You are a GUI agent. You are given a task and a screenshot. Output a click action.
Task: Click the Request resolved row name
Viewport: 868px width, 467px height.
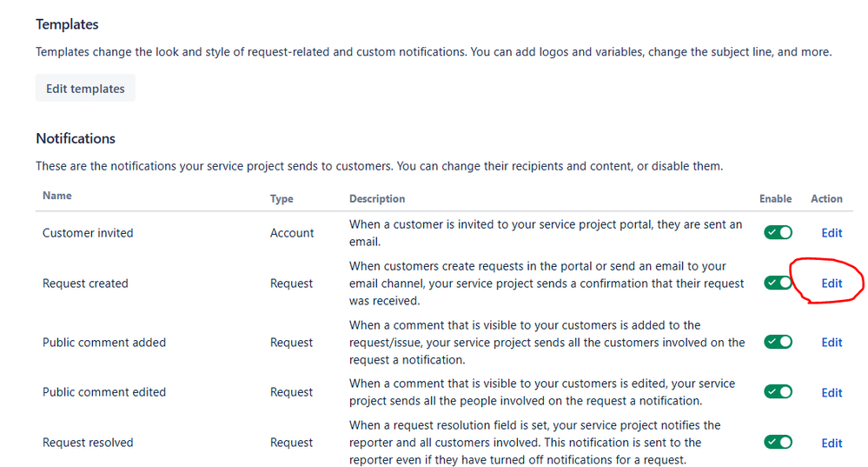[88, 443]
